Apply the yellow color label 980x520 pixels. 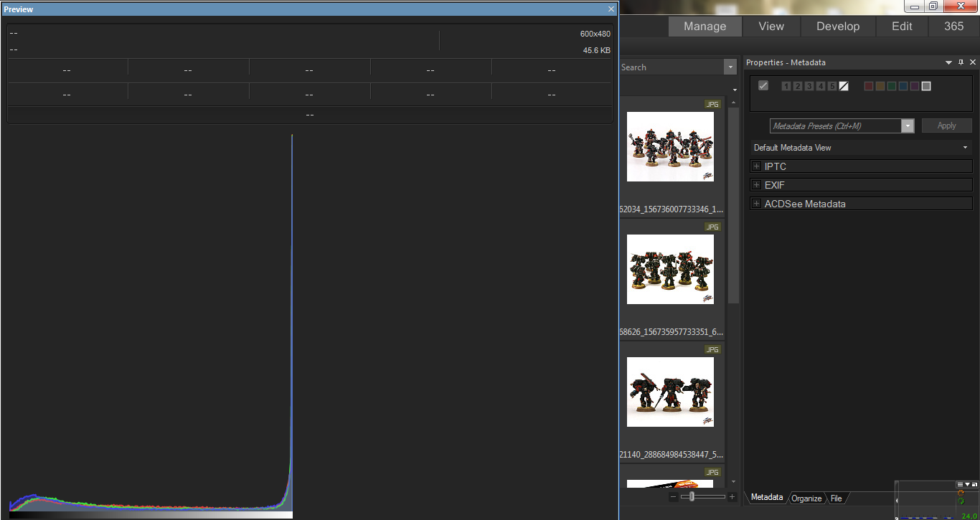(880, 86)
